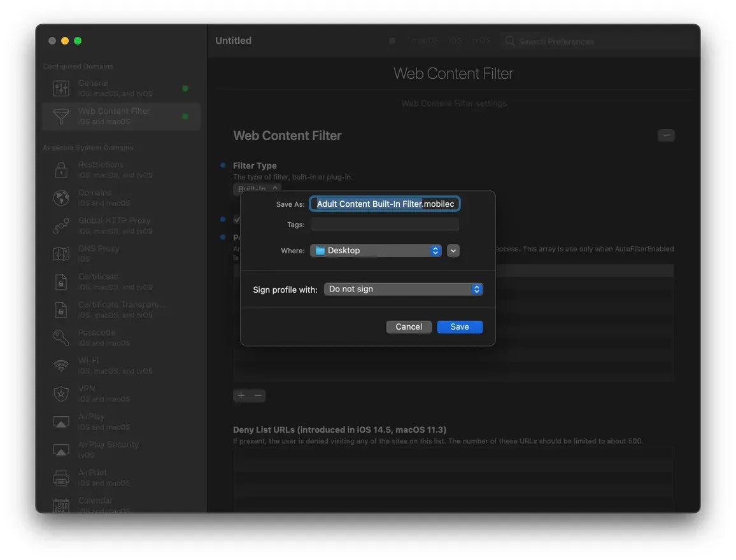This screenshot has width=736, height=560.
Task: Uncheck the enabled checkbox under Filter Type
Action: [236, 219]
